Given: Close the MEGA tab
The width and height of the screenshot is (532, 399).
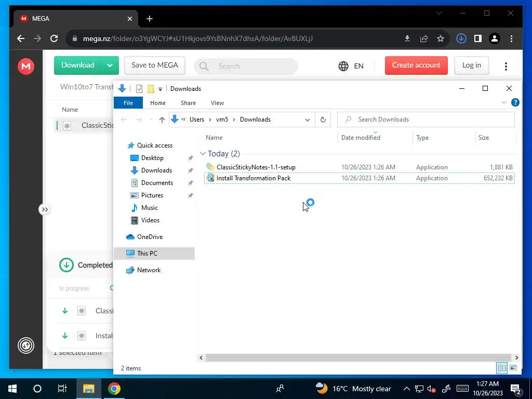Looking at the screenshot, I should coord(129,19).
